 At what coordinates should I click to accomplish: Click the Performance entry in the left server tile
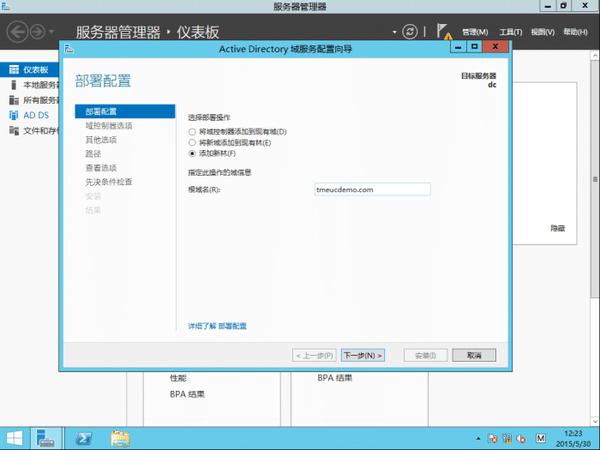point(178,378)
